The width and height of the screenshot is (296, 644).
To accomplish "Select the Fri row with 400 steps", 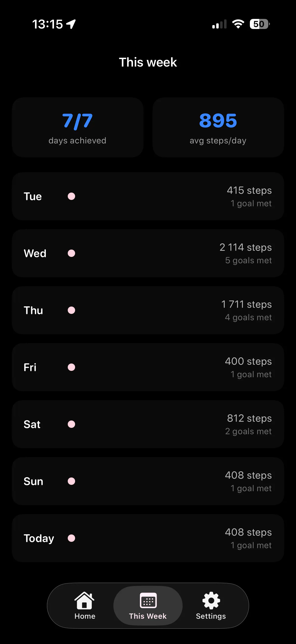I will coord(148,367).
